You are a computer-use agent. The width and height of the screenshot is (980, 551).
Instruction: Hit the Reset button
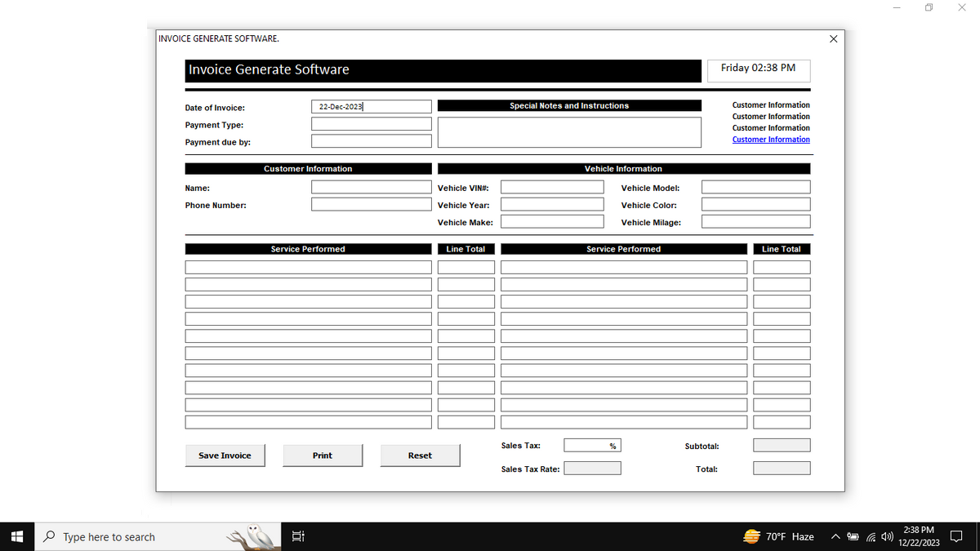click(x=420, y=455)
